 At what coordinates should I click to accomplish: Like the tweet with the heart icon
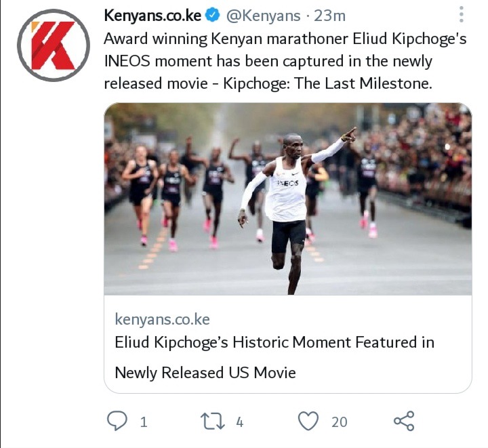308,421
